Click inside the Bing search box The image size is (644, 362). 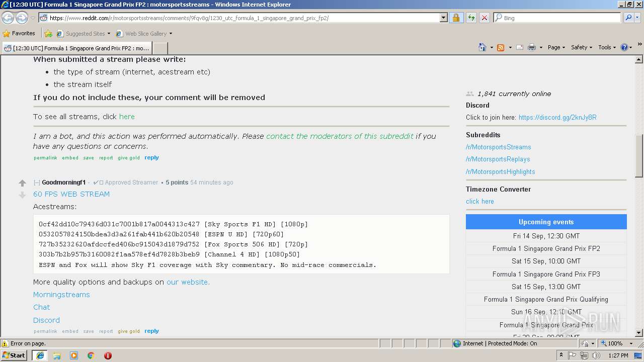(557, 18)
